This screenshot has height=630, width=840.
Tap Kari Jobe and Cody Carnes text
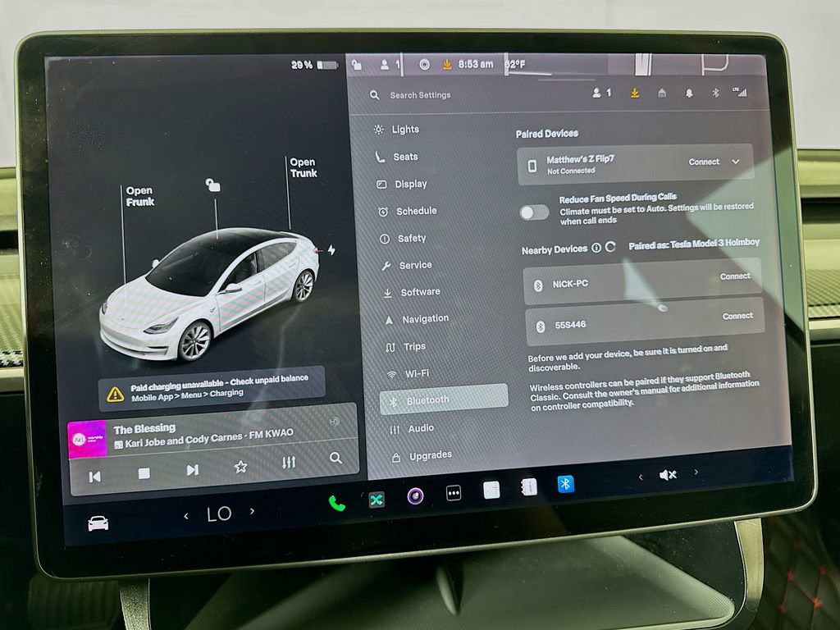tap(183, 441)
